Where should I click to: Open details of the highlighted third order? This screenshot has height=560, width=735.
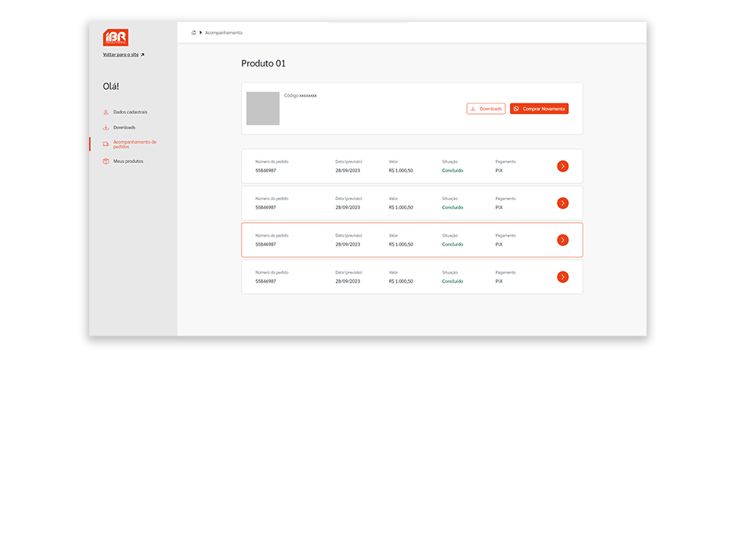pyautogui.click(x=563, y=240)
